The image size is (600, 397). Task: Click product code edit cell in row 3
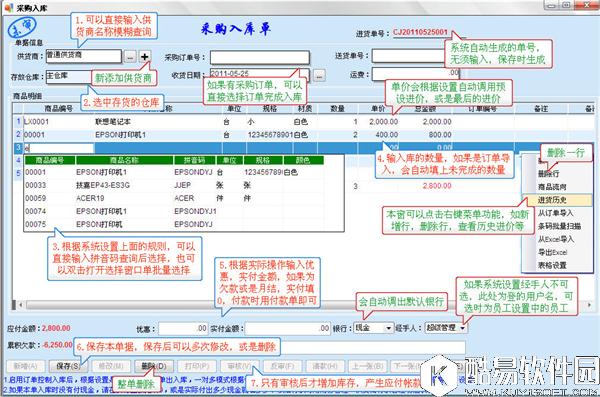coord(59,148)
